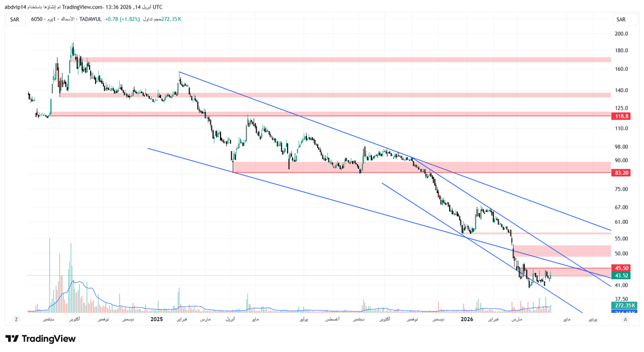Click the Z timezone button at bottom-left

pos(17,319)
